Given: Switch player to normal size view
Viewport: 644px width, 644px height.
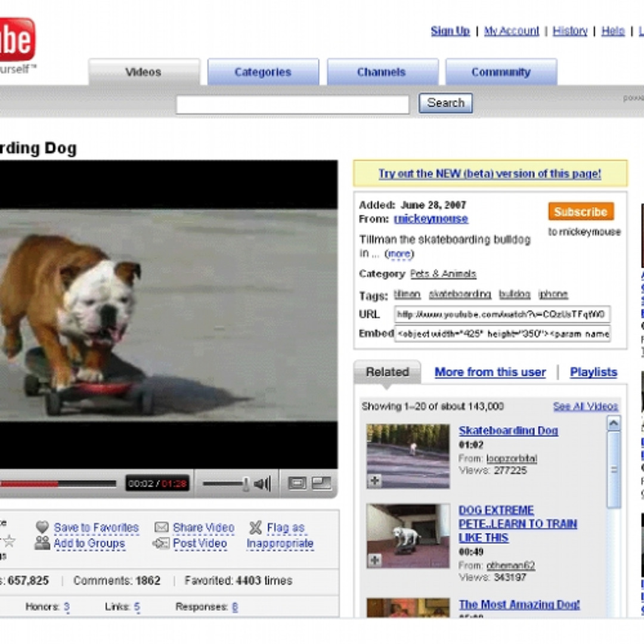Looking at the screenshot, I should click(x=296, y=483).
